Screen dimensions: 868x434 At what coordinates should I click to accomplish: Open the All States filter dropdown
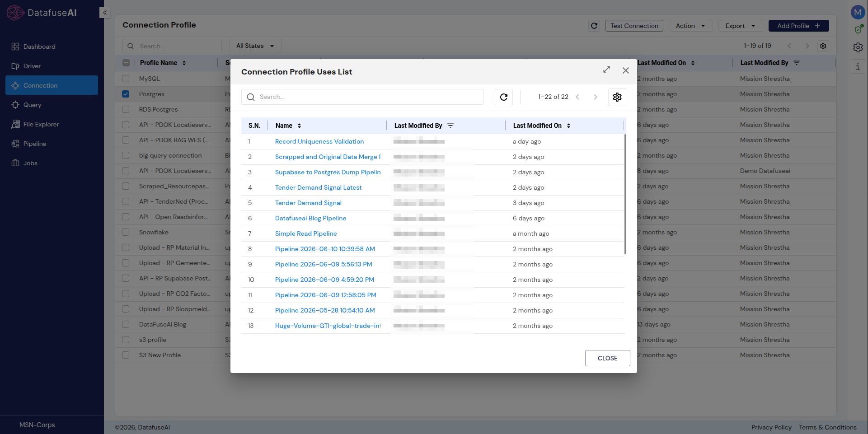click(x=255, y=46)
